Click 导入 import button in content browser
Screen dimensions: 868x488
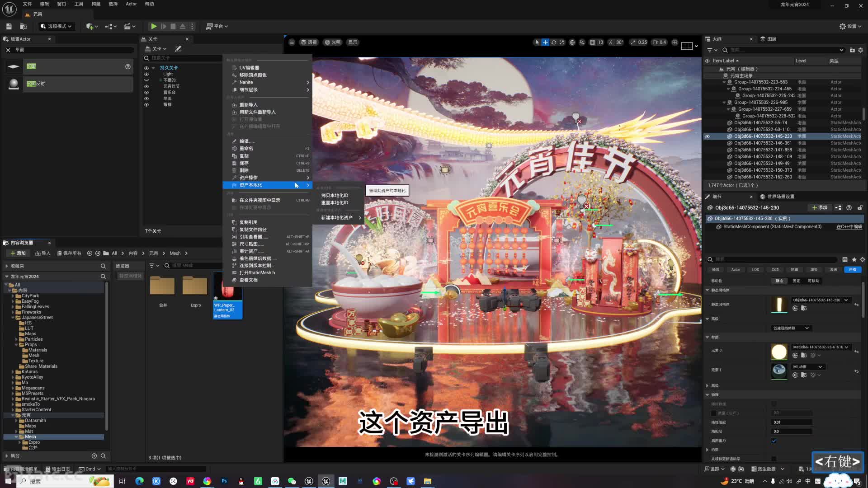point(43,253)
